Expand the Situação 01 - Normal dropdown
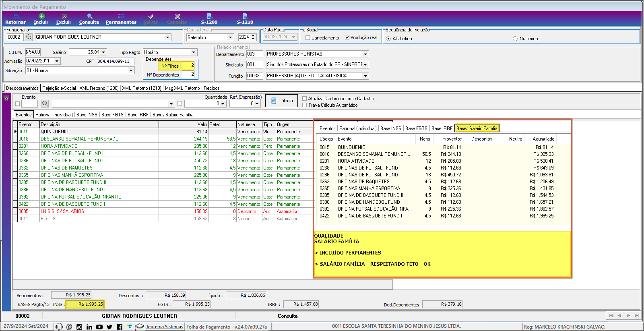Viewport: 644px width, 331px height. 131,70
